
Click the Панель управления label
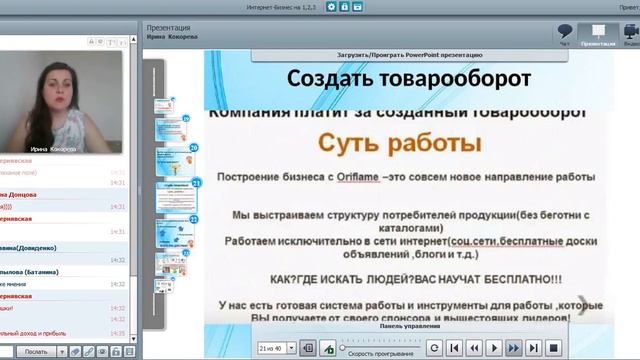pyautogui.click(x=410, y=326)
